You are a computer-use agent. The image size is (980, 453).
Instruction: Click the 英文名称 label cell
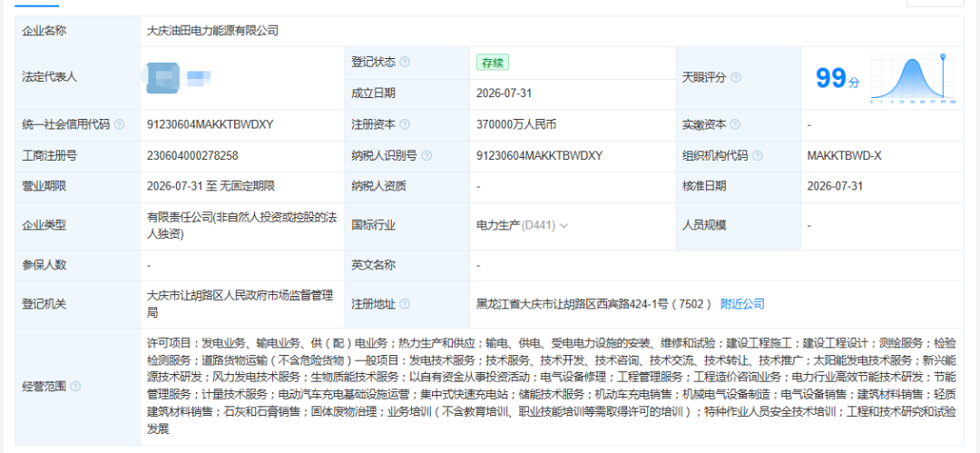[x=407, y=265]
